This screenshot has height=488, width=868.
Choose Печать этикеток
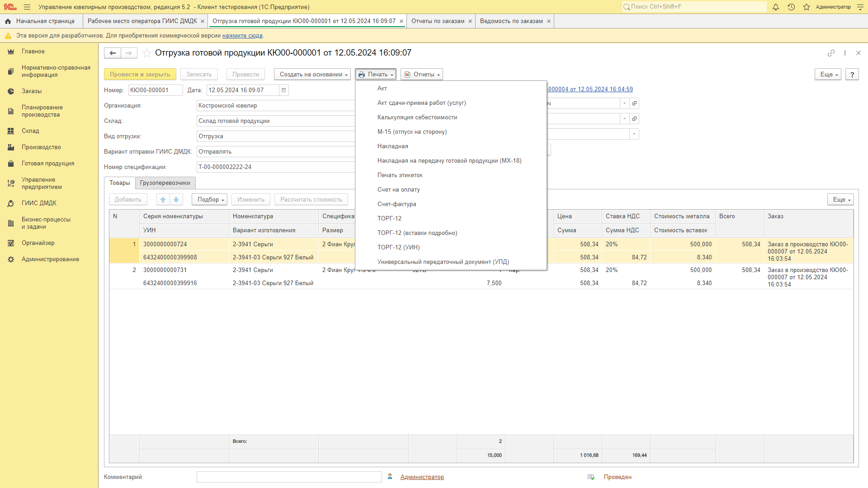pyautogui.click(x=451, y=175)
